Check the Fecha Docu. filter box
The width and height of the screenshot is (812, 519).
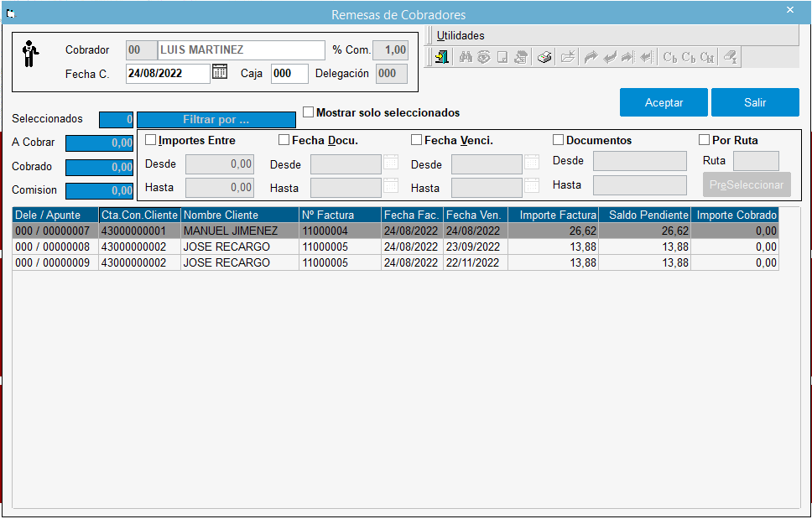284,140
